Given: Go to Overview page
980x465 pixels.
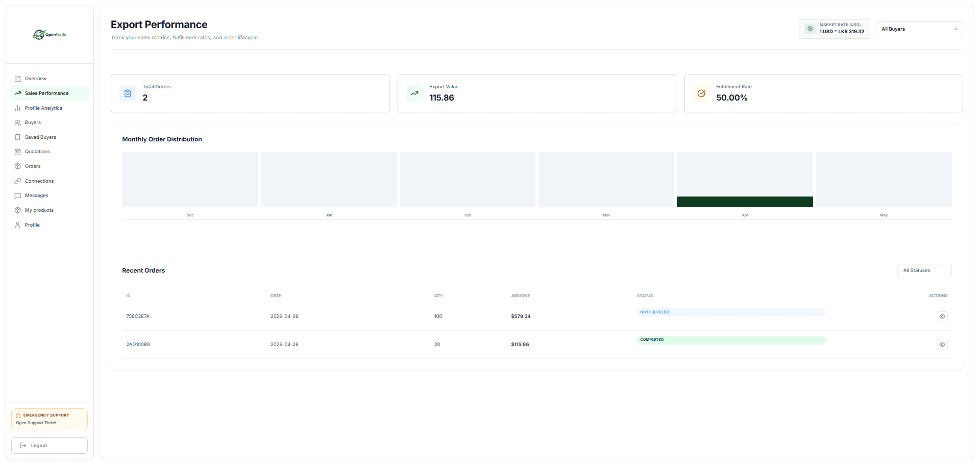Looking at the screenshot, I should (50, 79).
